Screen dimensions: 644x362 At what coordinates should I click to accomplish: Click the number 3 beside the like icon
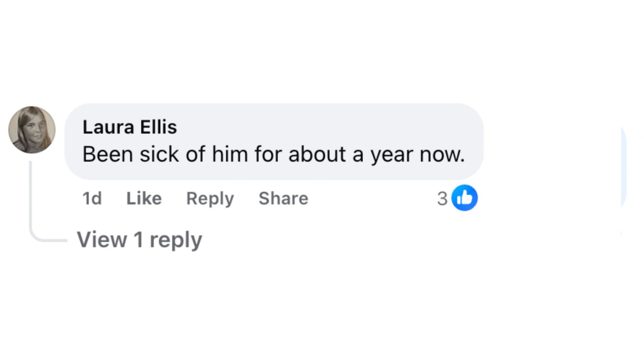point(442,198)
